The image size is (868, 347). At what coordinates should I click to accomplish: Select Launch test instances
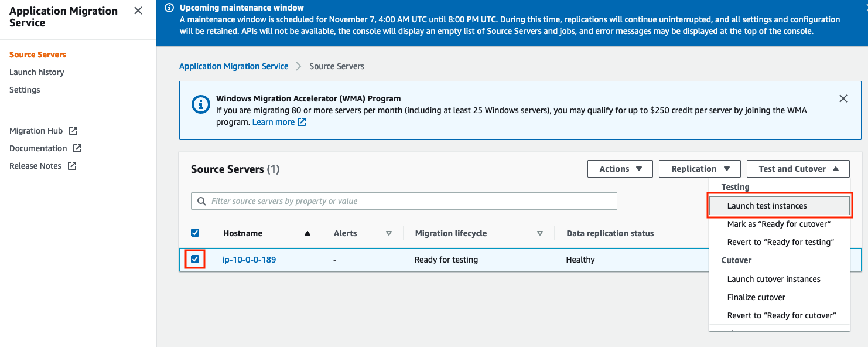[x=779, y=206]
